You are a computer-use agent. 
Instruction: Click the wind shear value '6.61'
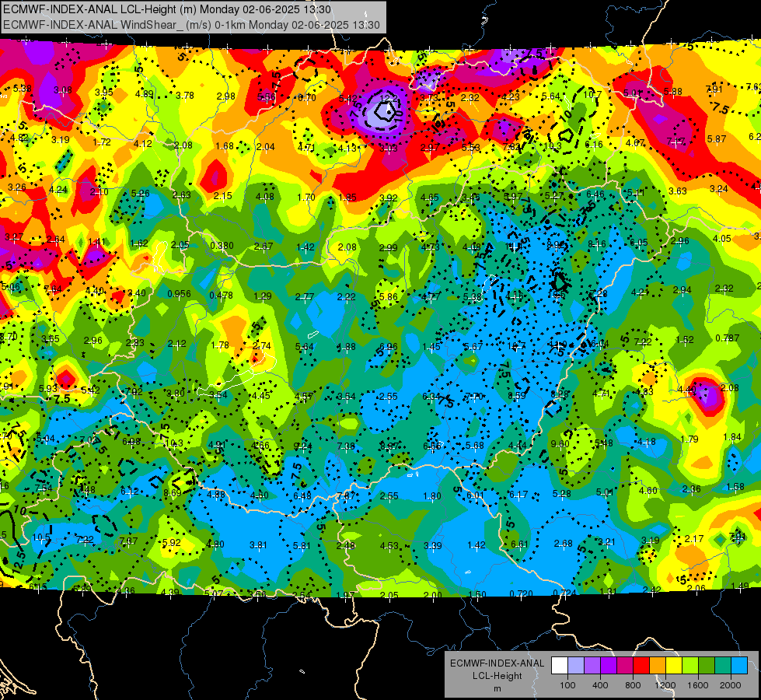[x=519, y=544]
